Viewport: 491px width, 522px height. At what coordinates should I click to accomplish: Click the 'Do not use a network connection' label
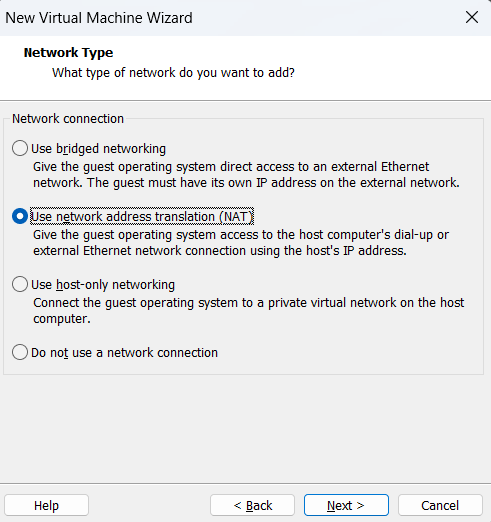pos(124,353)
